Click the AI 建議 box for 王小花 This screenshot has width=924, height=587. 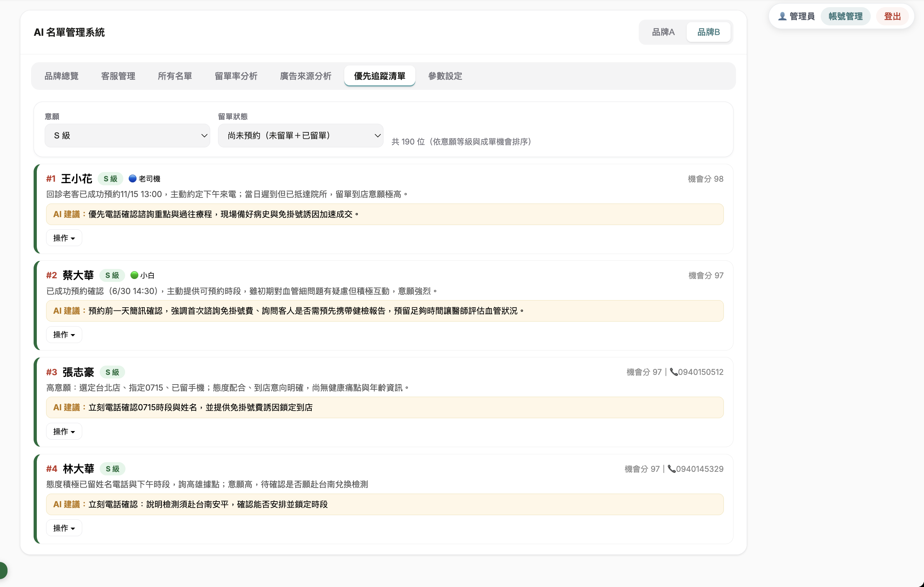click(385, 214)
